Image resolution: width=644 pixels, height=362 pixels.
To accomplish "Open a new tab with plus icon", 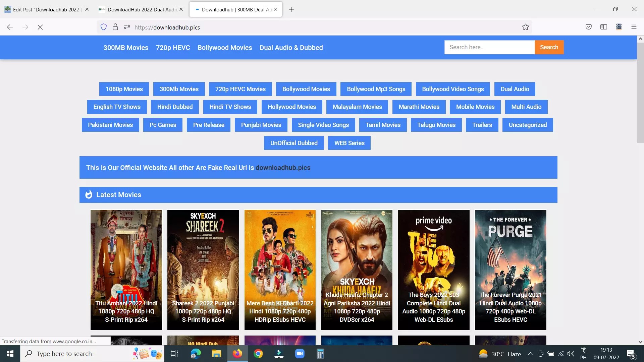I will 291,9.
